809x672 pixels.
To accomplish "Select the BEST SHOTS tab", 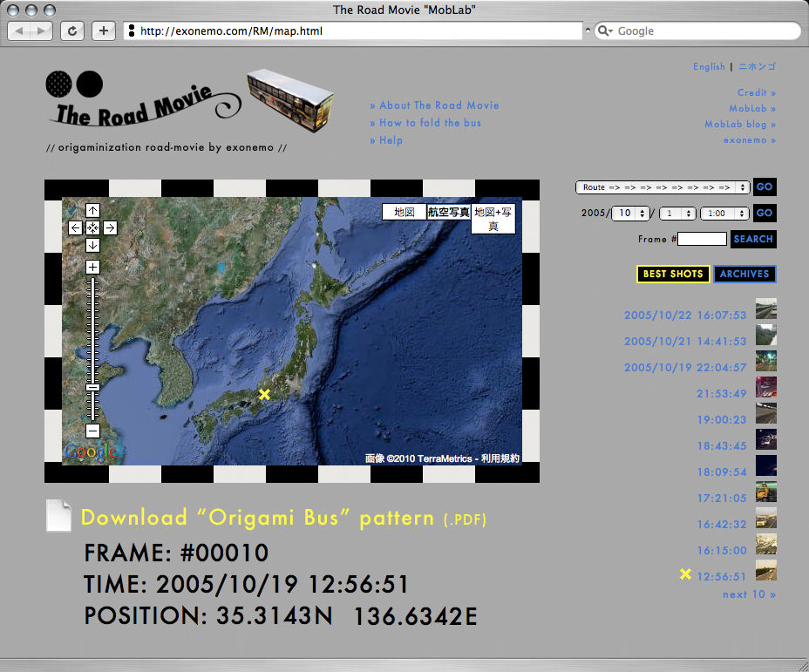I will tap(673, 274).
